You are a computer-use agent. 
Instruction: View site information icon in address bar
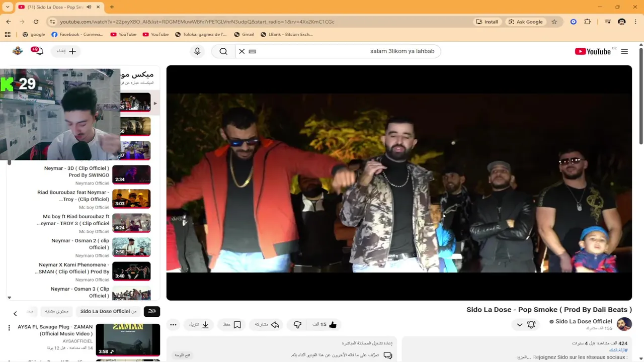(x=52, y=22)
